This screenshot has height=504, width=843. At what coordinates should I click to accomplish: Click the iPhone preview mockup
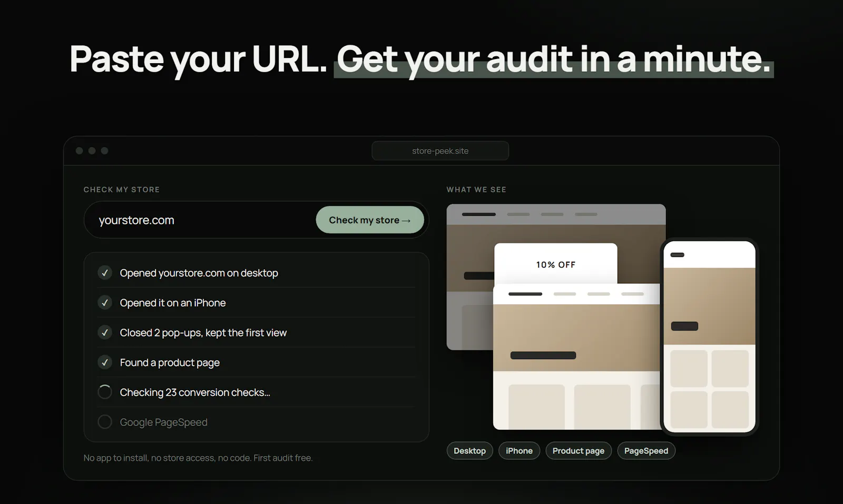point(709,337)
